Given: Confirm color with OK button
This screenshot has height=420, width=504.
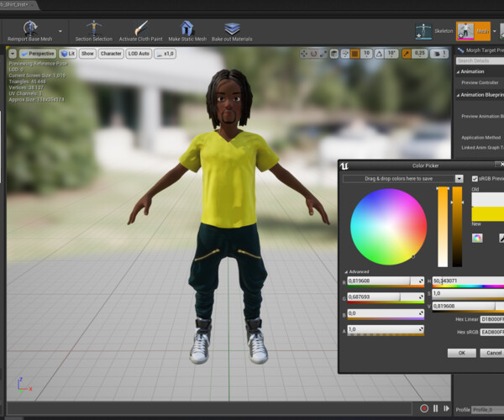Looking at the screenshot, I should 461,353.
